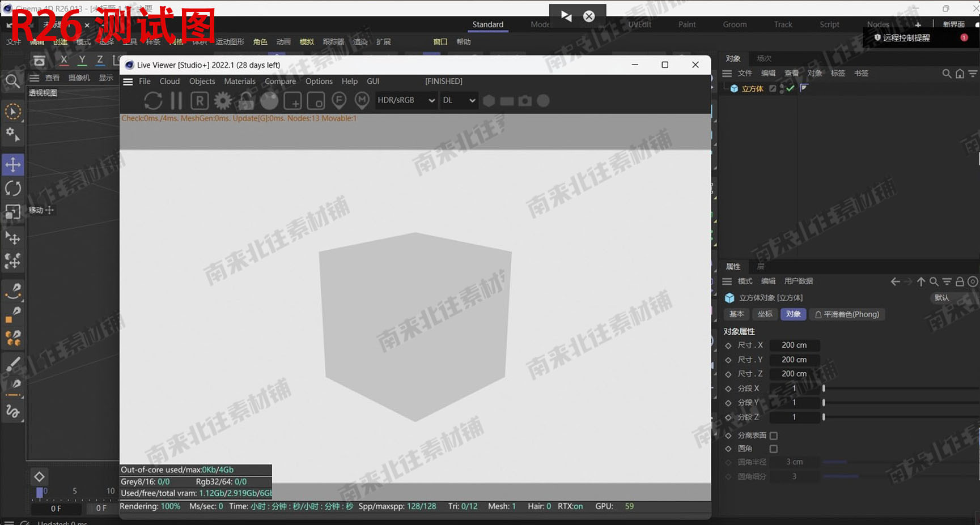Open the Live Viewer Objects menu
The image size is (980, 525).
pyautogui.click(x=202, y=82)
